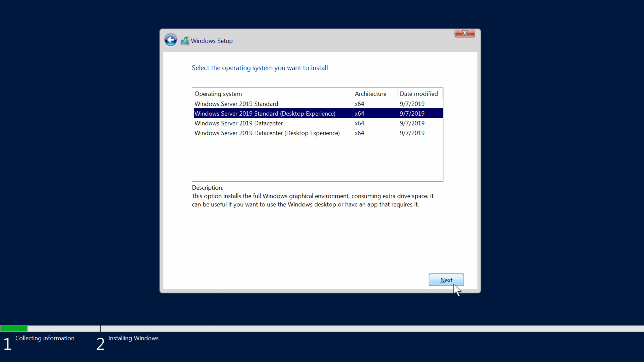Select Windows Server 2019 Standard row

[318, 104]
